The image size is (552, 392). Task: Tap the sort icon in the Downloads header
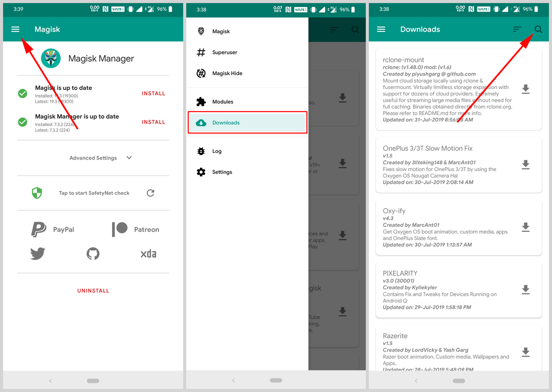click(517, 29)
